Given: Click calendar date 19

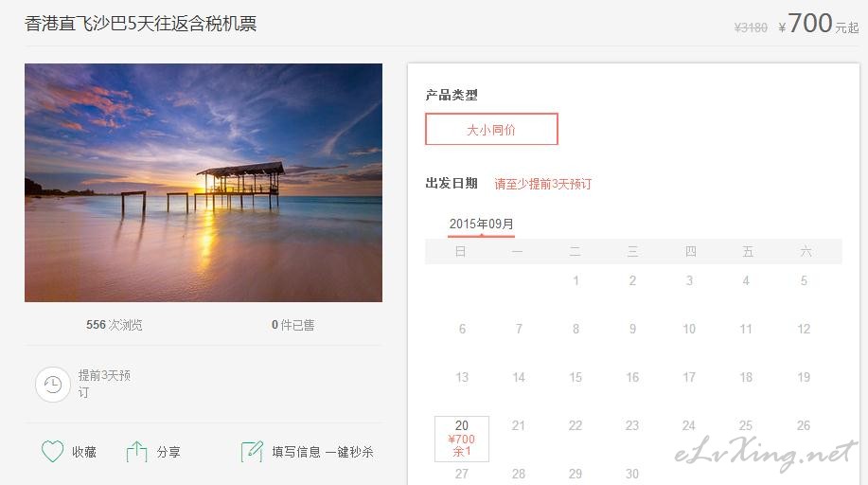Looking at the screenshot, I should tap(804, 377).
